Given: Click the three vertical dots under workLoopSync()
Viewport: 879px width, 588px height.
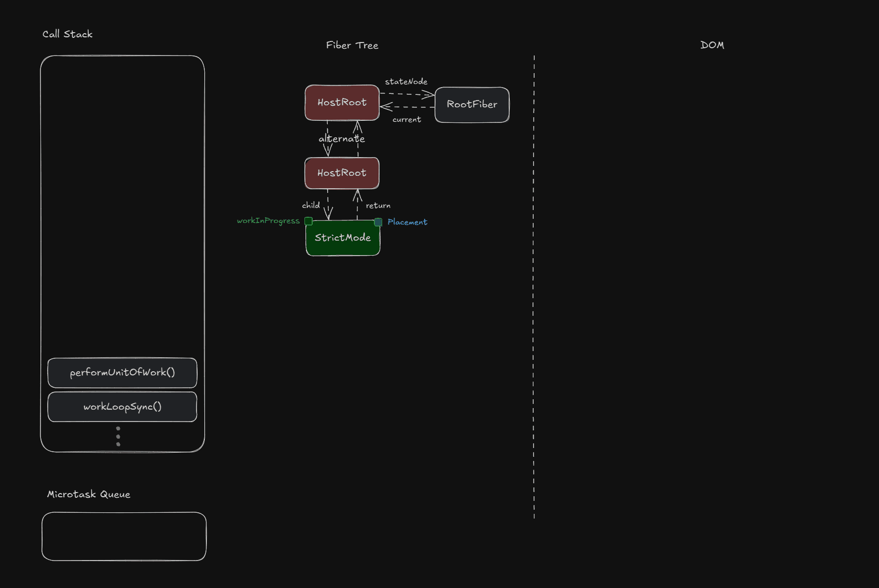Looking at the screenshot, I should pos(118,437).
